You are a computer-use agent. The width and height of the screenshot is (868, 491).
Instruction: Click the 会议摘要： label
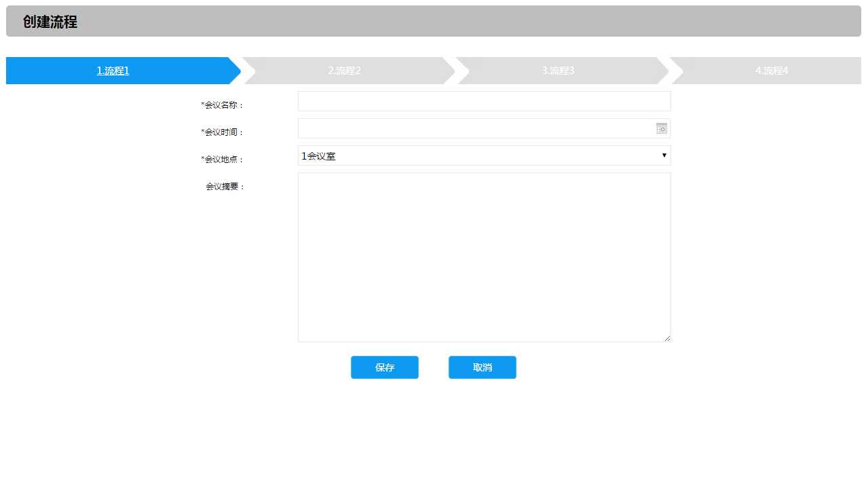coord(225,187)
